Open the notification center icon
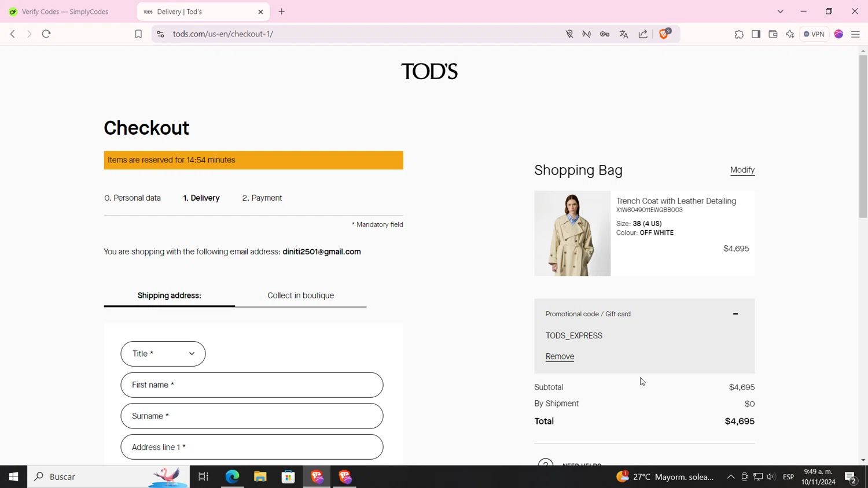The width and height of the screenshot is (868, 488). pyautogui.click(x=851, y=478)
